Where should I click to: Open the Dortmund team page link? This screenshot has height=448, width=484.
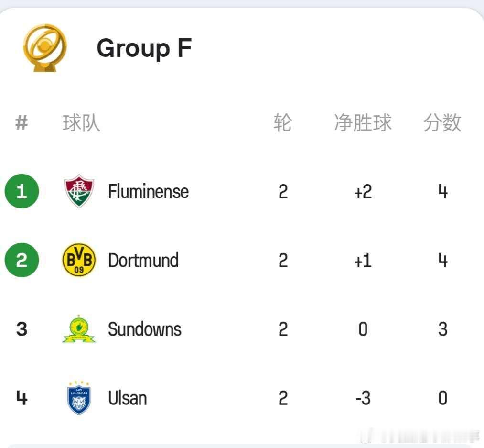tap(143, 261)
